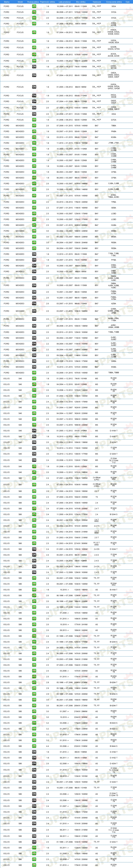This screenshot has width=133, height=868.
Task: Click petrol icon in S80 B 8444 S row
Action: (34, 746)
